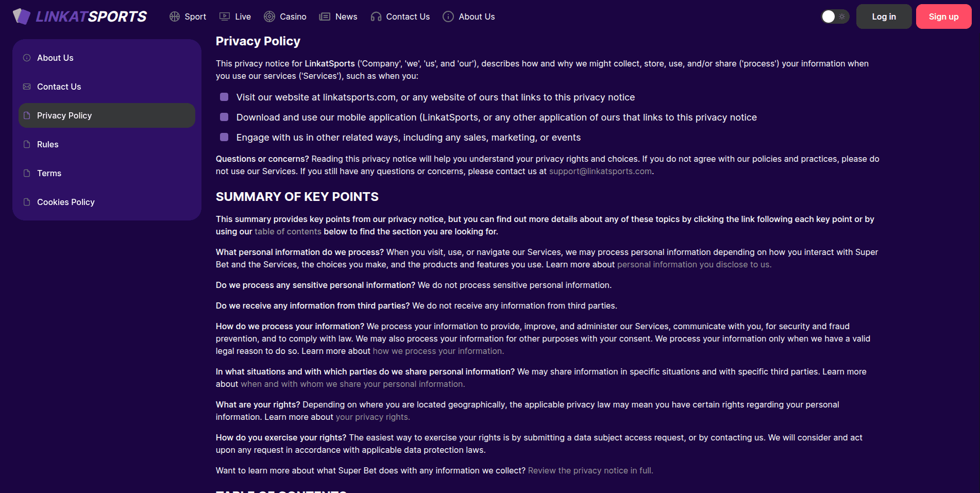Open Terms page in sidebar
The height and width of the screenshot is (493, 980).
(x=49, y=173)
